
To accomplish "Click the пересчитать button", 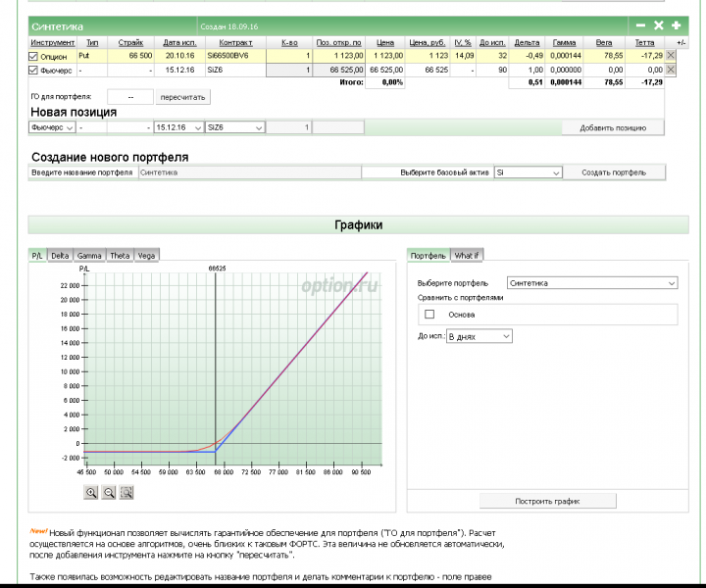I will [182, 97].
